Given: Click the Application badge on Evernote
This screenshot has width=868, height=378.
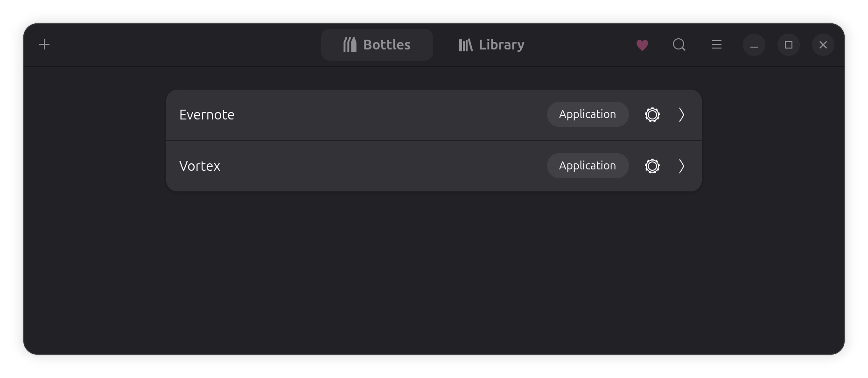Looking at the screenshot, I should pos(588,114).
